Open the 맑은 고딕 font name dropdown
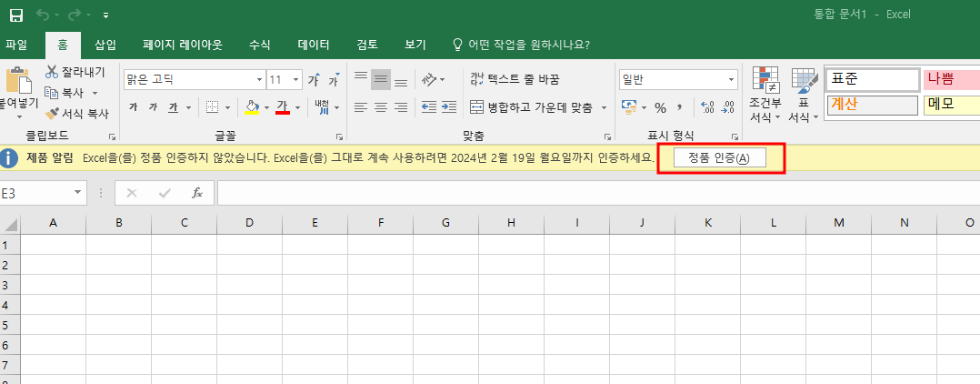This screenshot has width=980, height=384. tap(260, 80)
